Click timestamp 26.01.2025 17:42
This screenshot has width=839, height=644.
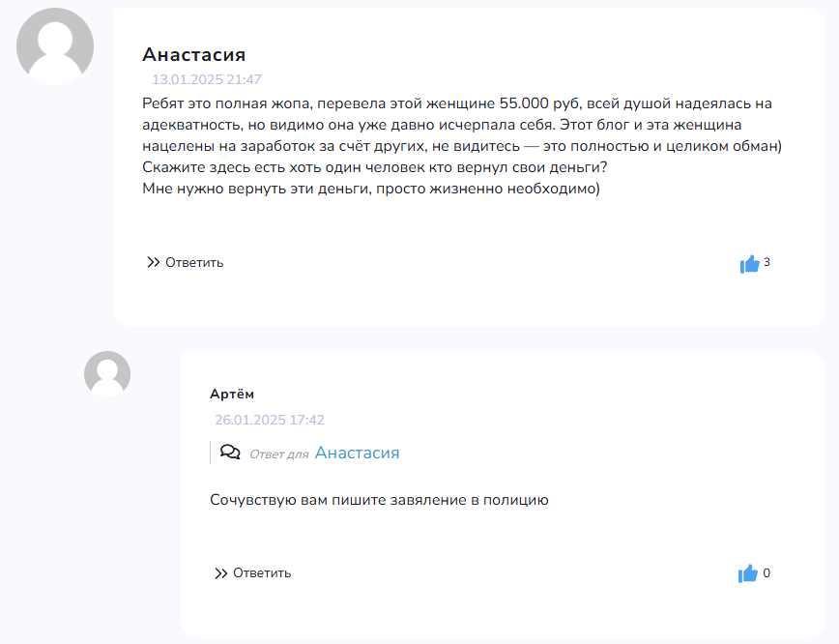pos(270,420)
